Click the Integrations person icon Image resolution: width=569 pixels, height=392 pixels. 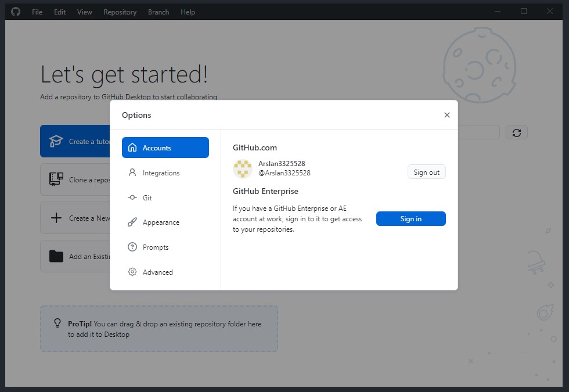(132, 172)
